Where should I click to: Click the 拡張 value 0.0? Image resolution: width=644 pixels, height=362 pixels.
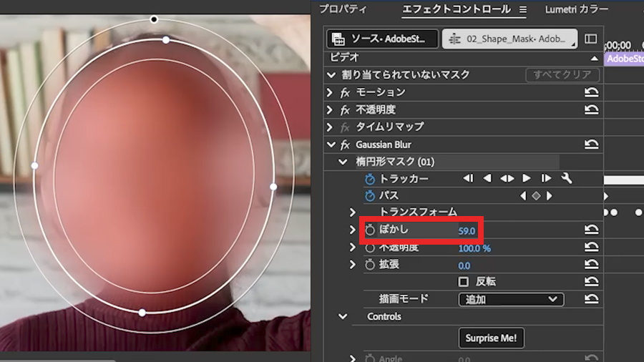(464, 265)
